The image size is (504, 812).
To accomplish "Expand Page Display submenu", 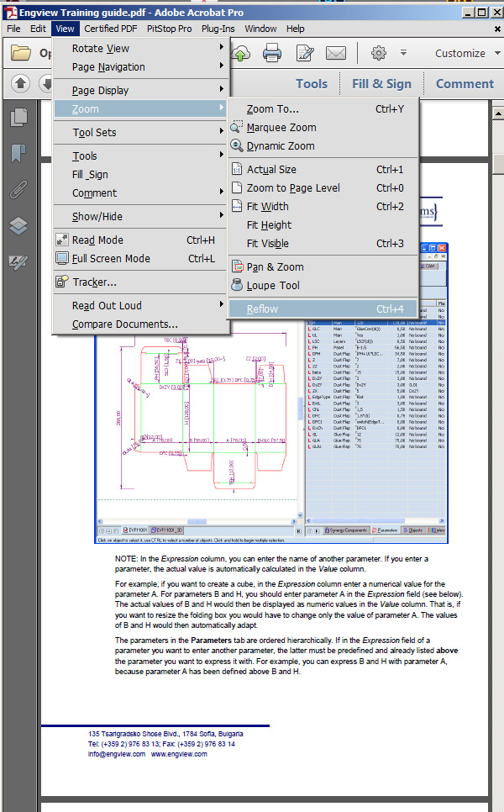I will [x=139, y=91].
